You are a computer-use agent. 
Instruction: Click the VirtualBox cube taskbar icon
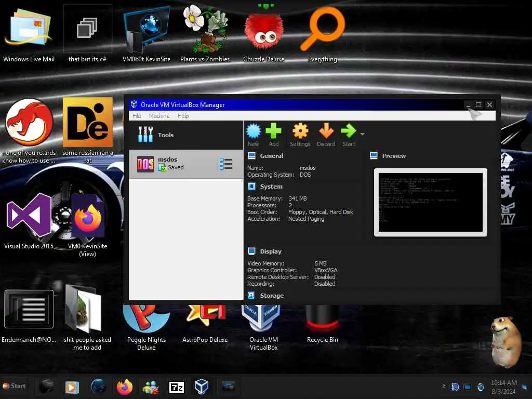(x=202, y=387)
